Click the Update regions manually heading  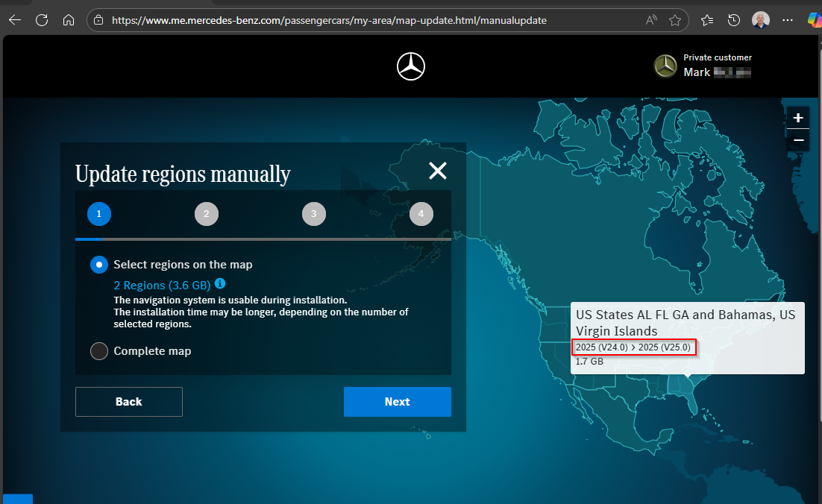pyautogui.click(x=183, y=174)
